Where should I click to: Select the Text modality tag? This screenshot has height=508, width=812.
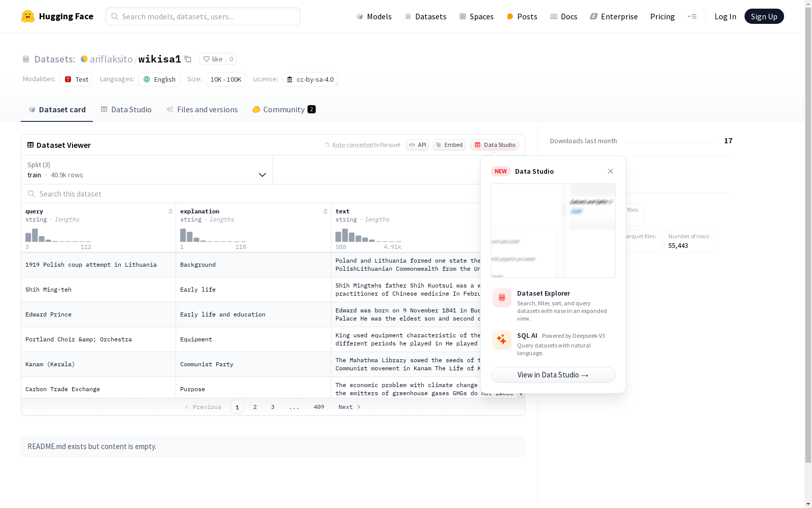[77, 79]
